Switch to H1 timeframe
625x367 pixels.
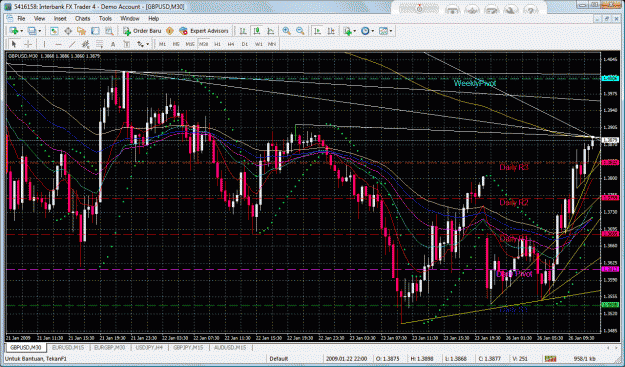(x=217, y=44)
